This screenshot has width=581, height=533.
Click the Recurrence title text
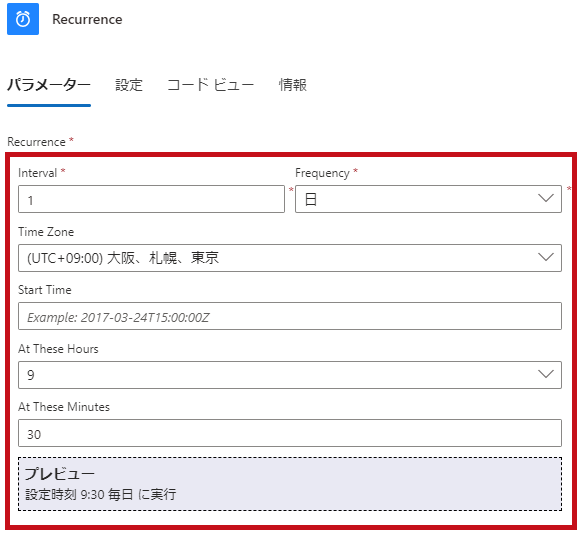tap(87, 19)
